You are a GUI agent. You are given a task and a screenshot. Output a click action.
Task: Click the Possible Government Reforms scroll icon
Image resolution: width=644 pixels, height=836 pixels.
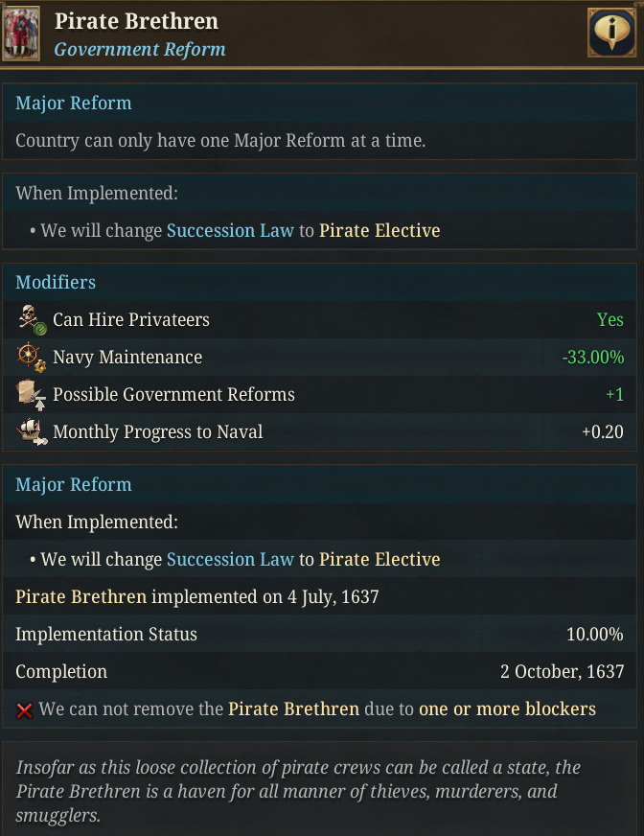pyautogui.click(x=32, y=395)
